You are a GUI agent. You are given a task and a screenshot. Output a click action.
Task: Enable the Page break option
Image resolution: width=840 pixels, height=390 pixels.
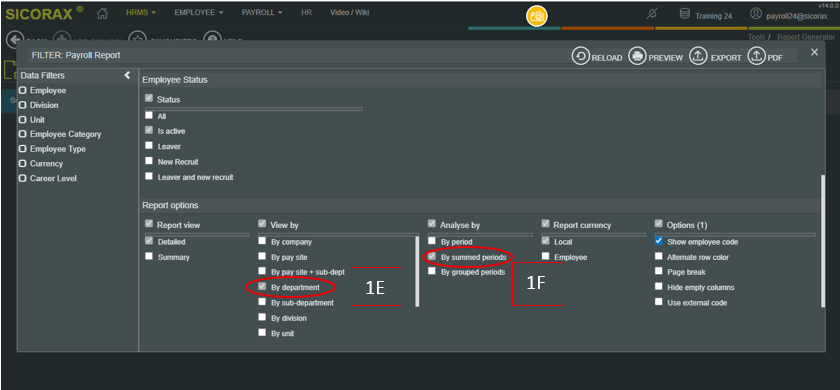658,272
